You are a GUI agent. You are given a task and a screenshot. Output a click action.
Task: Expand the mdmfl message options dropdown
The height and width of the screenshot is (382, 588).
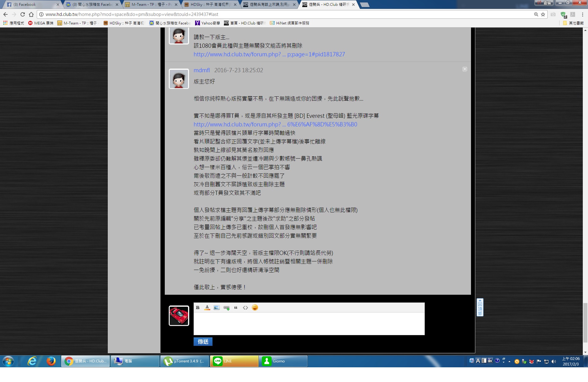point(465,69)
